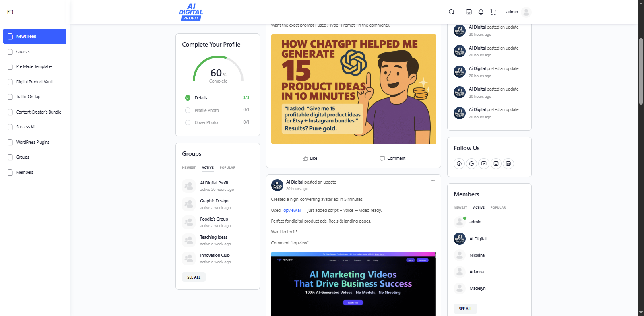Image resolution: width=644 pixels, height=316 pixels.
Task: Switch Groups widget to Popular tab
Action: (x=227, y=167)
